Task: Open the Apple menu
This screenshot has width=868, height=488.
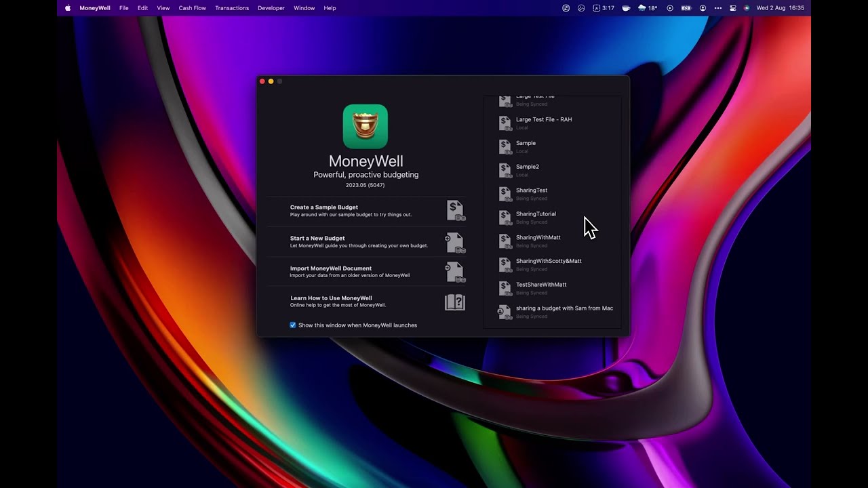Action: (x=68, y=8)
